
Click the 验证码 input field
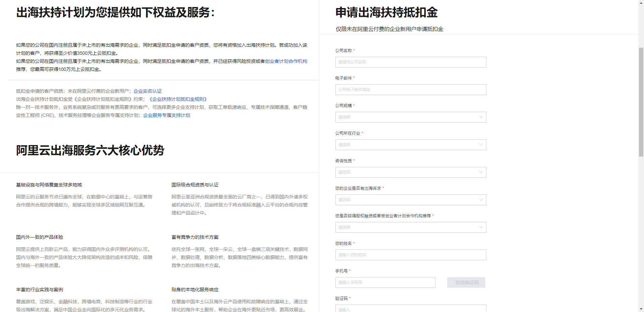point(411,308)
